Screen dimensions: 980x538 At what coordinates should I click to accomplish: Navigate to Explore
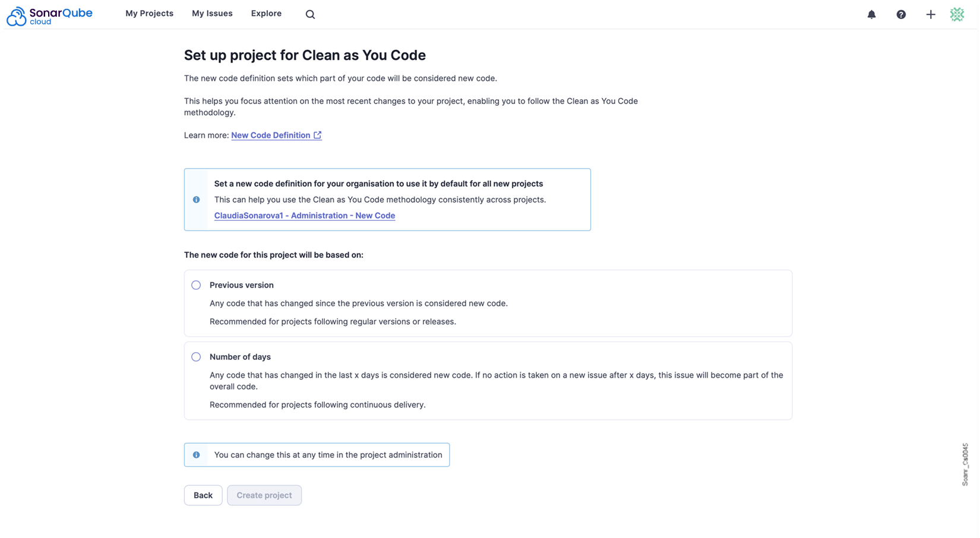point(266,14)
